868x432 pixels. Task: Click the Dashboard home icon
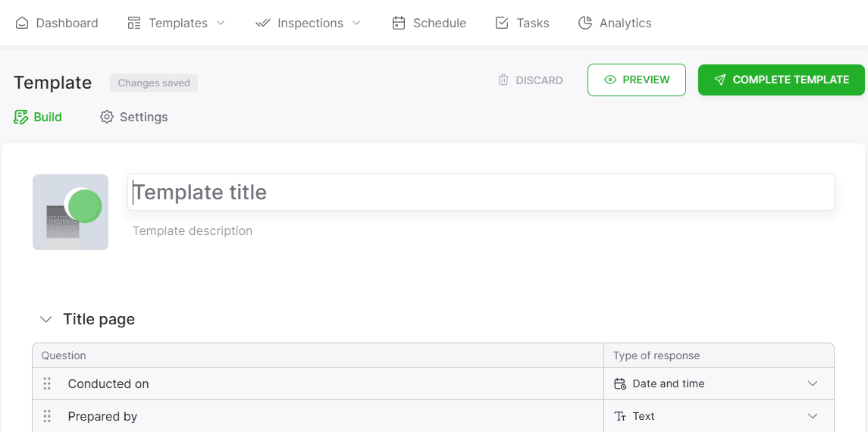pyautogui.click(x=21, y=23)
